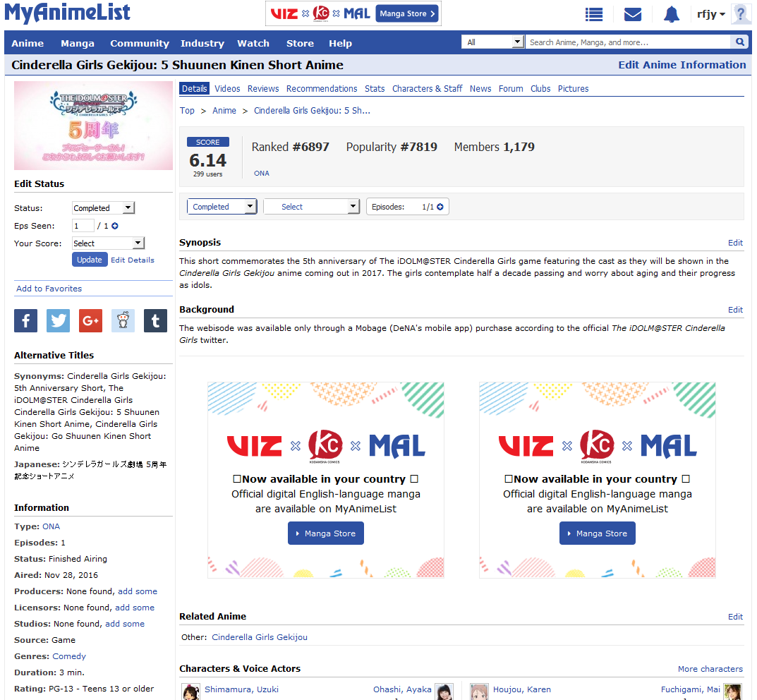Screen dimensions: 757x700
Task: Open the Community menu
Action: tap(140, 44)
